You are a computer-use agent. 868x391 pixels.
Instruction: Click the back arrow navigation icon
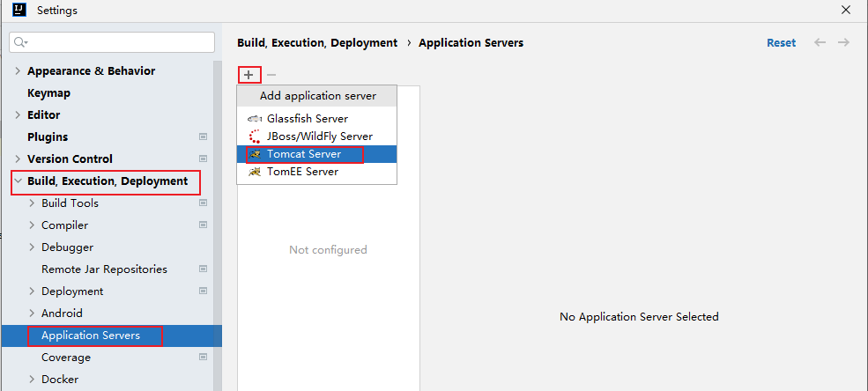[820, 42]
